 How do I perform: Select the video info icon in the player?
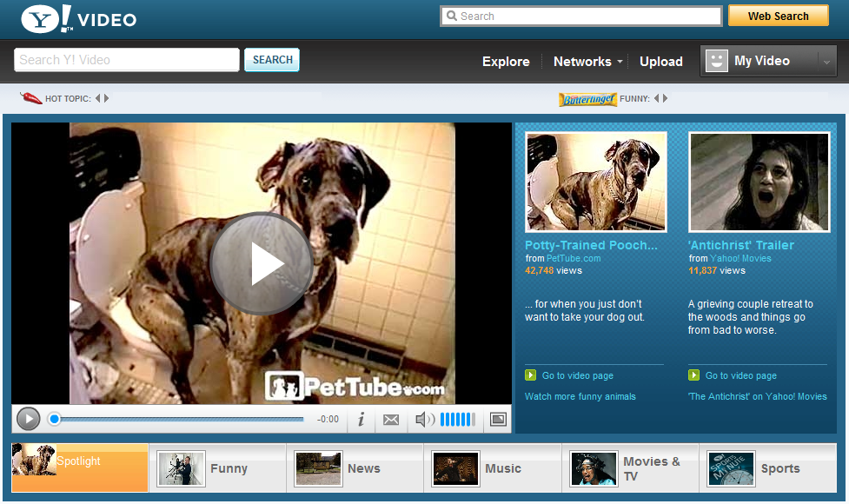361,419
